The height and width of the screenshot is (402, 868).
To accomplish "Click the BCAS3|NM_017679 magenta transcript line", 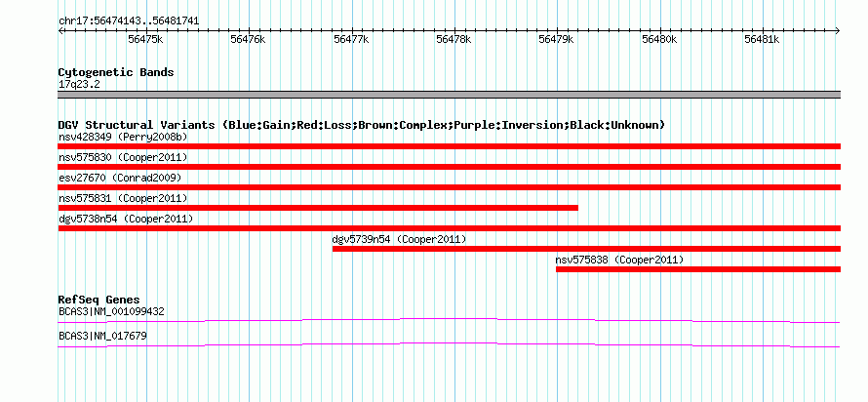I will click(449, 344).
